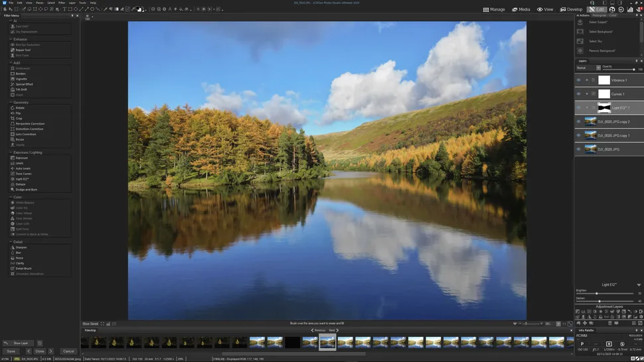Viewport: 644px width, 362px height.
Task: Click the Save button
Action: 11,351
